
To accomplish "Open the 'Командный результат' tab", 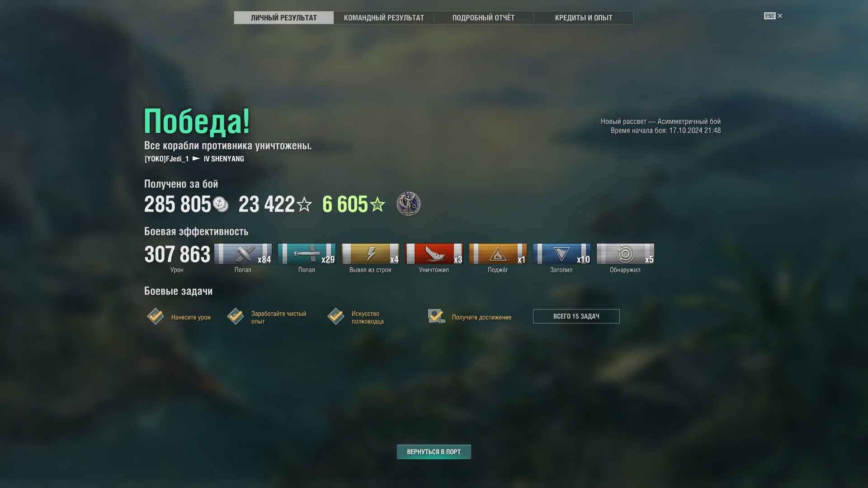I will pos(384,18).
